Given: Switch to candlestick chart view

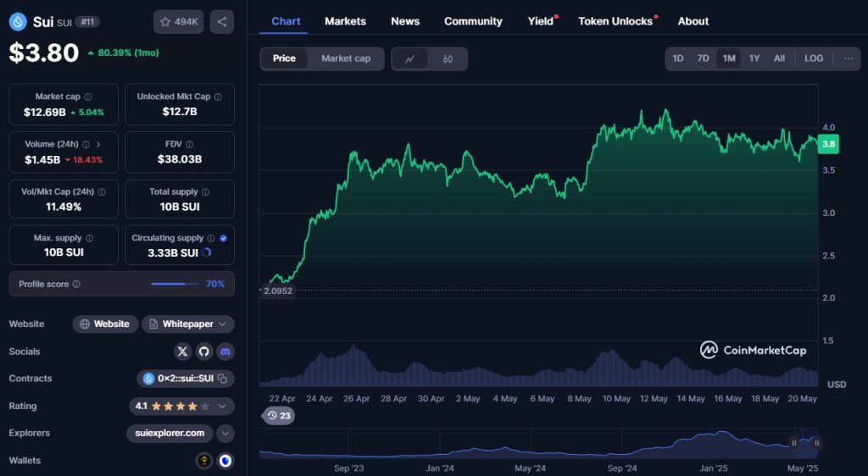Looking at the screenshot, I should (448, 58).
